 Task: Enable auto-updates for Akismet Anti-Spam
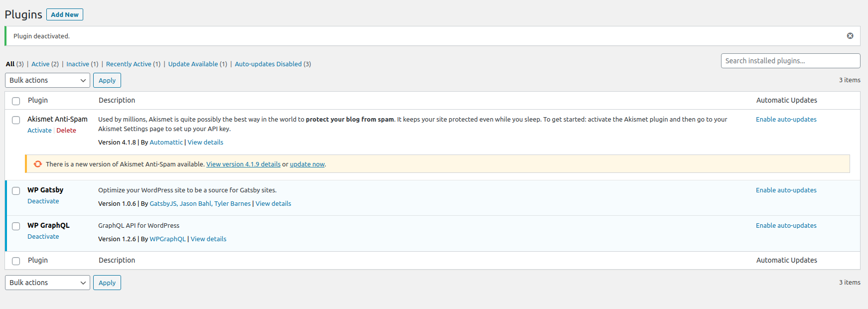pyautogui.click(x=786, y=119)
